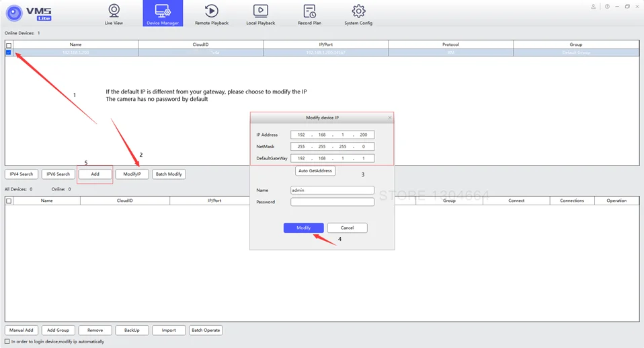
Task: Focus the NetMask field
Action: [332, 147]
